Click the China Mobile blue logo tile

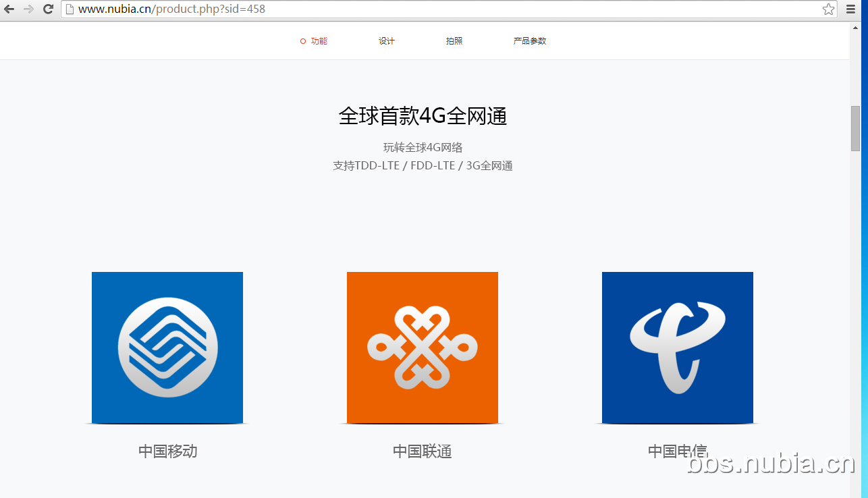point(167,348)
